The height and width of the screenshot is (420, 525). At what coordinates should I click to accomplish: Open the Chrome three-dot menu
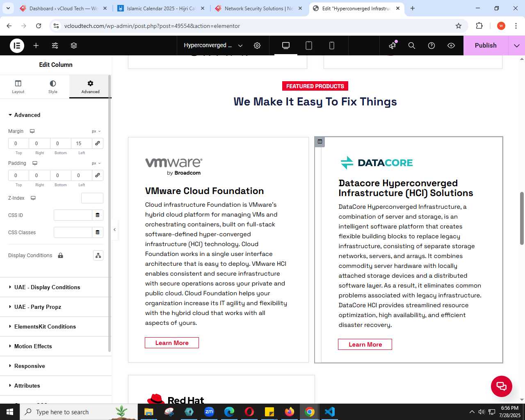click(x=516, y=26)
